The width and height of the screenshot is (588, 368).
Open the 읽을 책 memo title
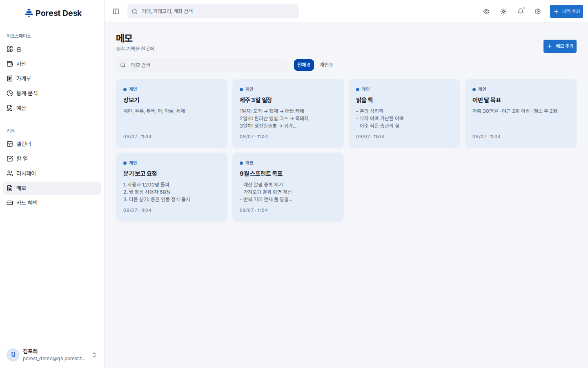[364, 100]
